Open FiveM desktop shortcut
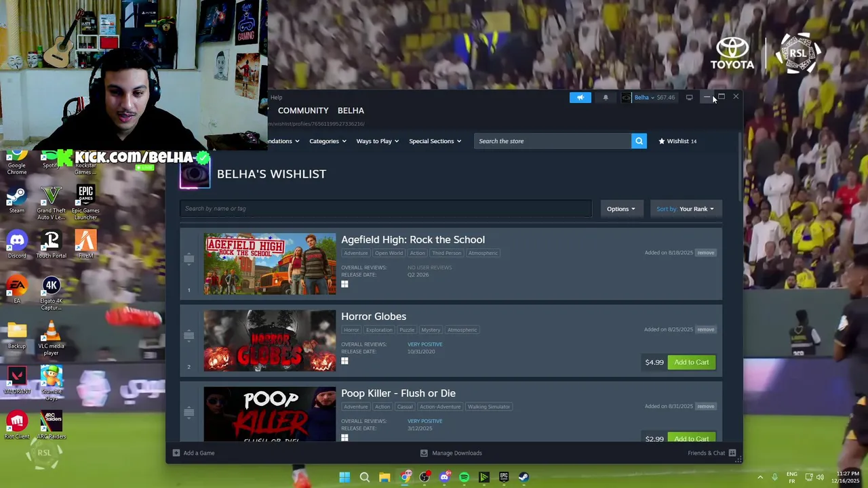The image size is (868, 488). 85,245
